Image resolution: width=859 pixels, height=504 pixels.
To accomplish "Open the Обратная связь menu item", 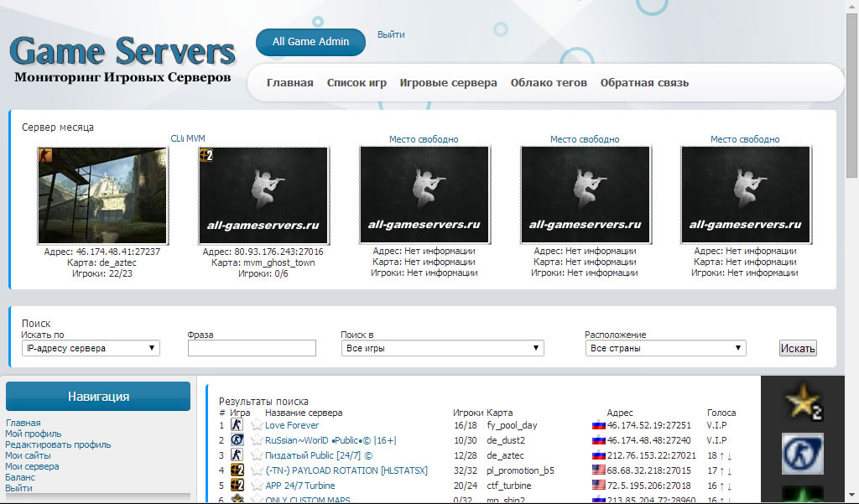I will pos(644,83).
